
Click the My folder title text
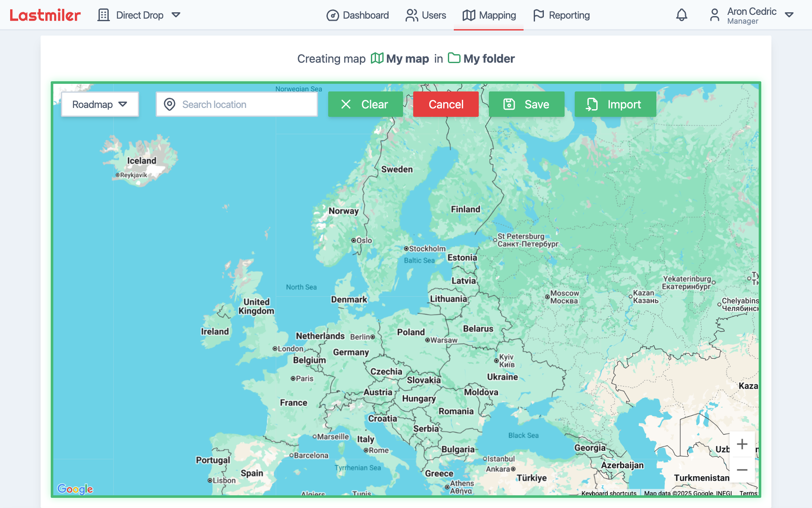click(489, 58)
